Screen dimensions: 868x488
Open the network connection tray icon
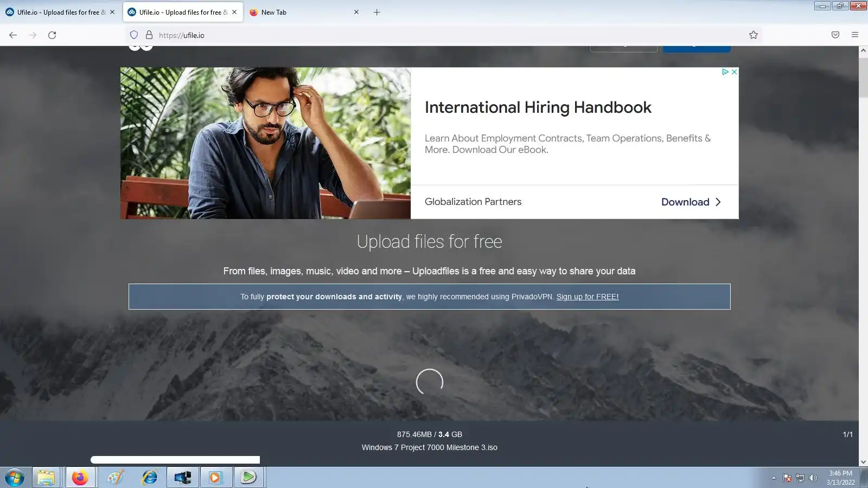click(x=800, y=478)
